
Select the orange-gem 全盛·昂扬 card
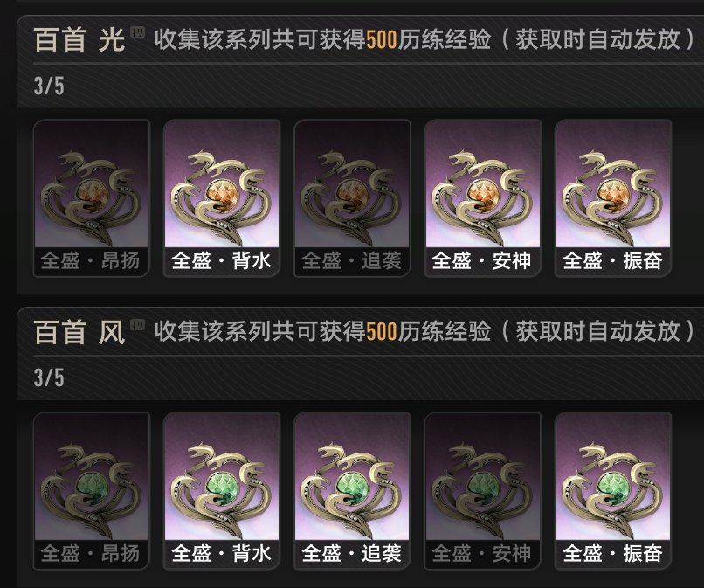pos(92,198)
